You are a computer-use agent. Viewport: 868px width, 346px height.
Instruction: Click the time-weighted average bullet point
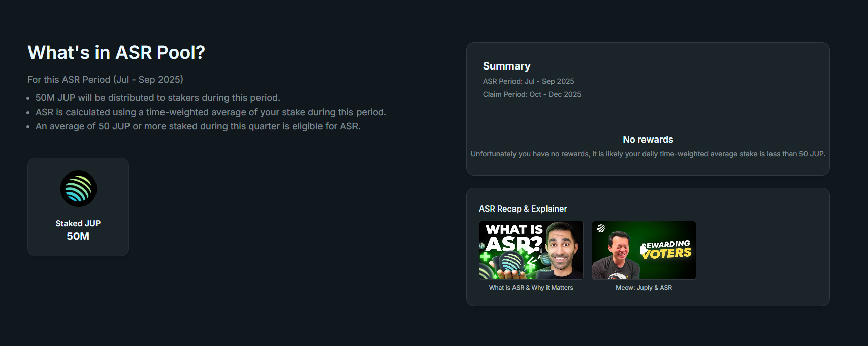point(211,112)
